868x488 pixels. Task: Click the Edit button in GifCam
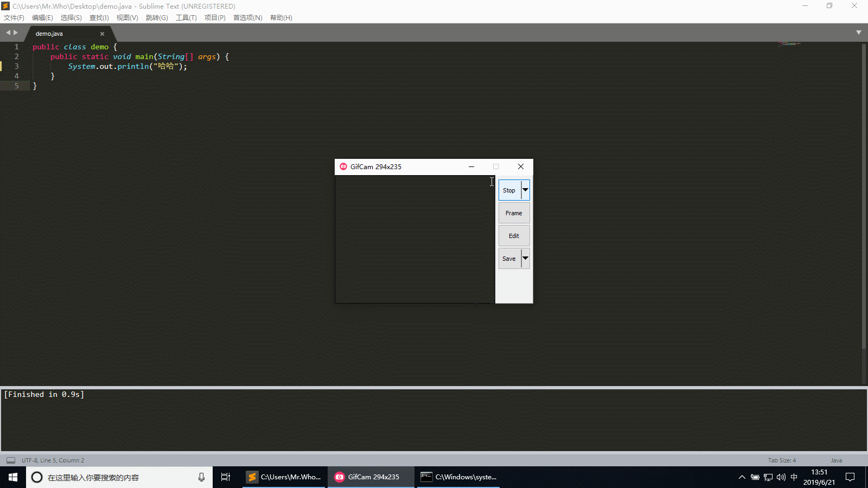click(514, 236)
